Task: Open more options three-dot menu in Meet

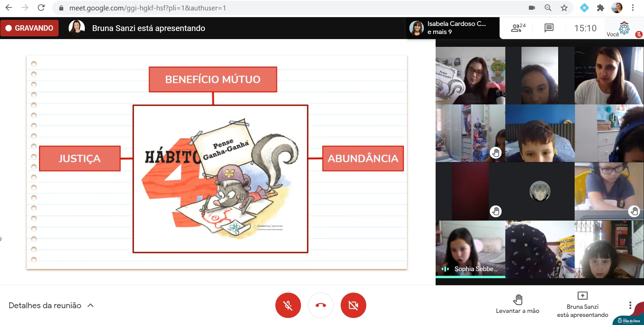Action: pyautogui.click(x=630, y=305)
